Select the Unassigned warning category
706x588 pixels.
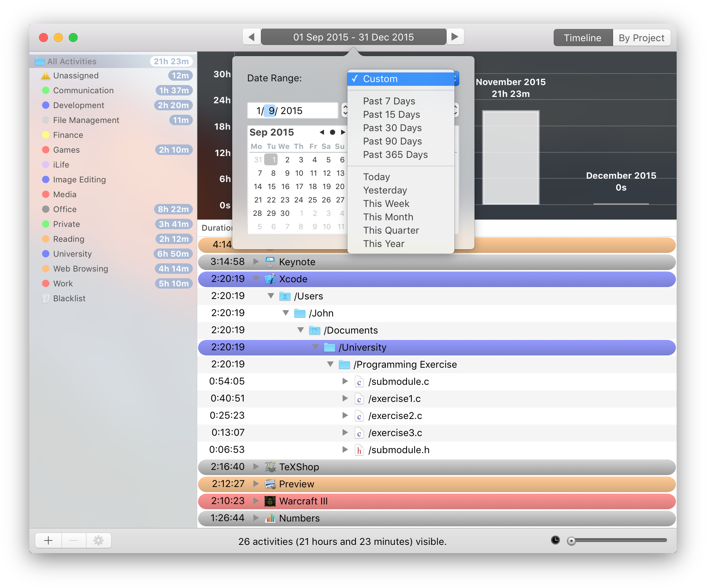tap(113, 75)
